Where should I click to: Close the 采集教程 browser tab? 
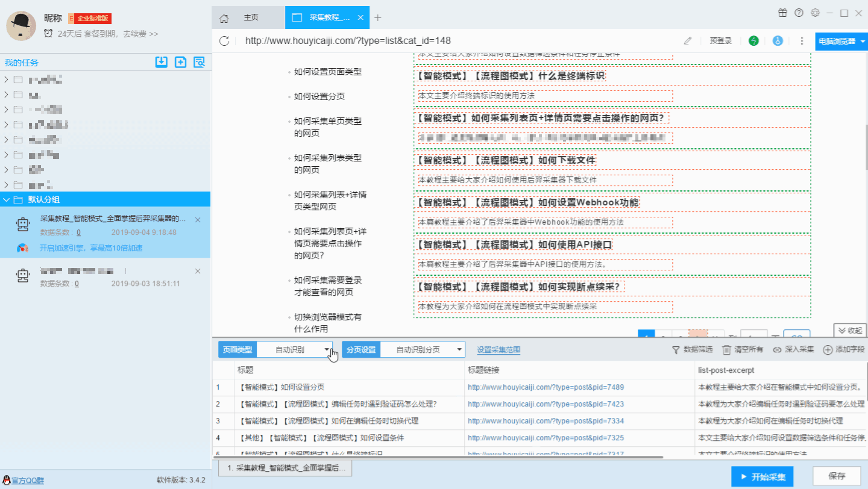(x=361, y=18)
